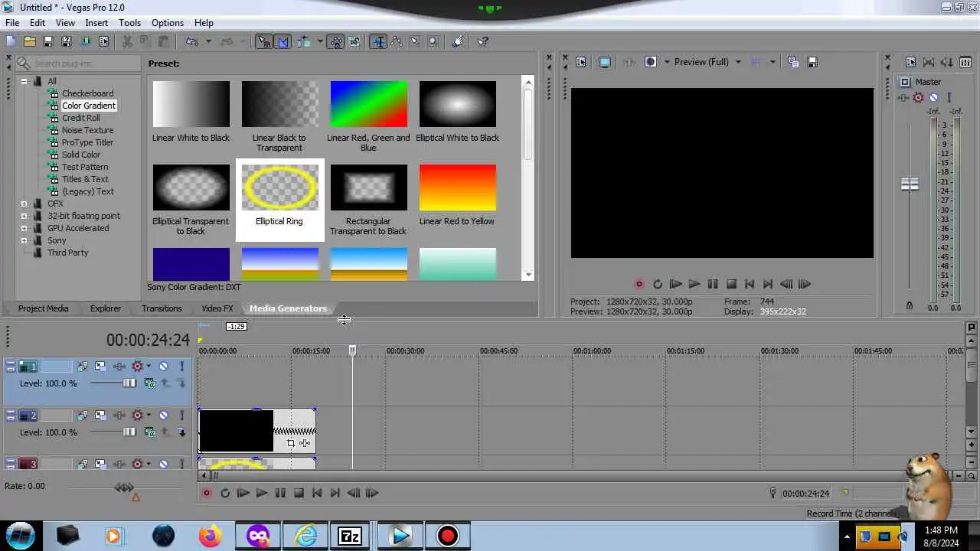This screenshot has width=980, height=551.
Task: Create a new project from the toolbar
Action: 11,41
